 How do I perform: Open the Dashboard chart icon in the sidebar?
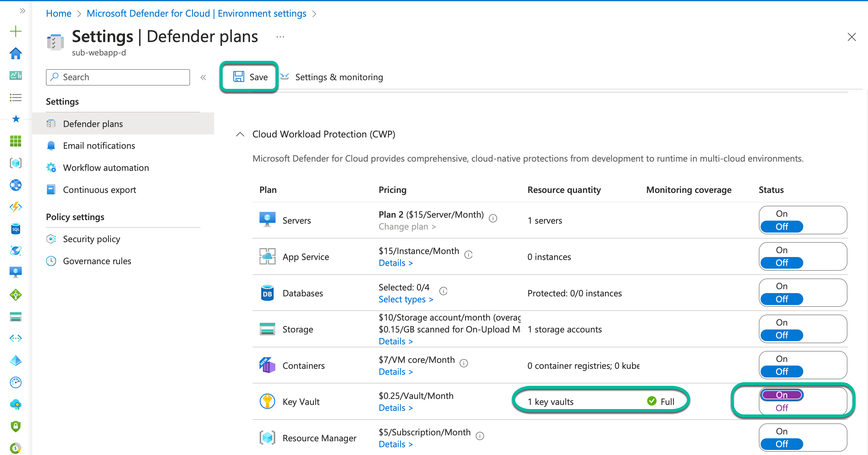pyautogui.click(x=16, y=75)
